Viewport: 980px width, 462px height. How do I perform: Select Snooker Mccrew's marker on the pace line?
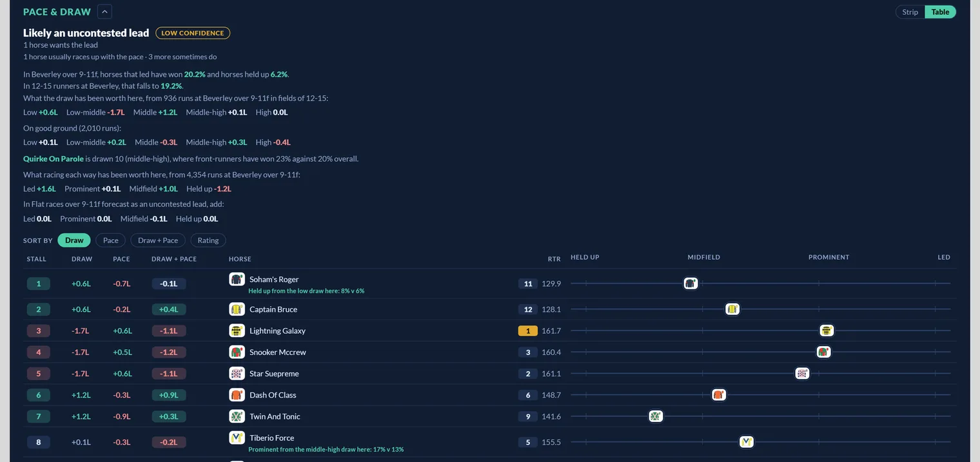pyautogui.click(x=823, y=352)
